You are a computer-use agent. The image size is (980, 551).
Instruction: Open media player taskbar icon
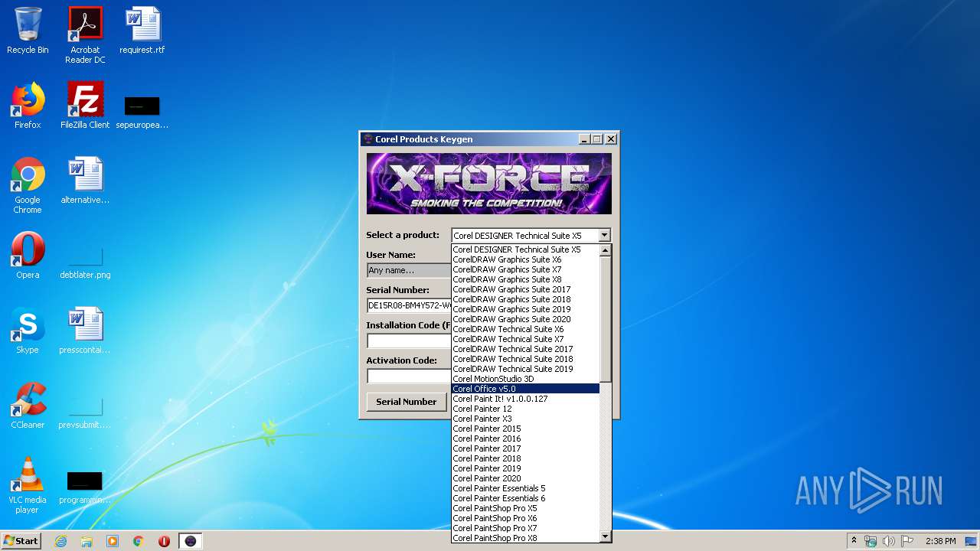113,541
